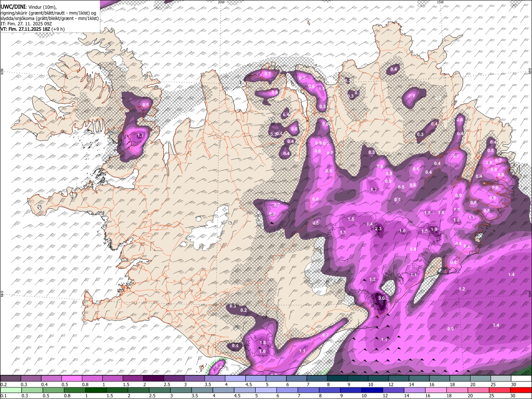The image size is (532, 399).
Task: Select rain legend dark green swatch between 1 and 1.5
Action: pos(96,390)
